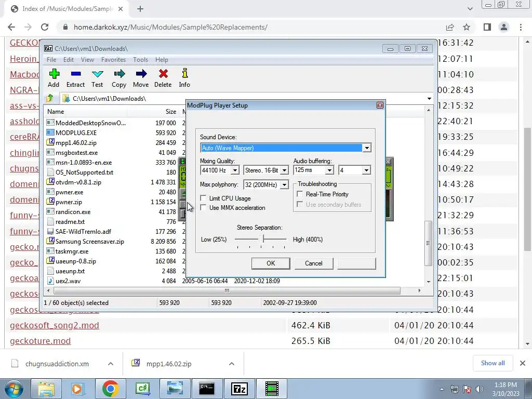Open Chrome profile avatar

(x=504, y=27)
